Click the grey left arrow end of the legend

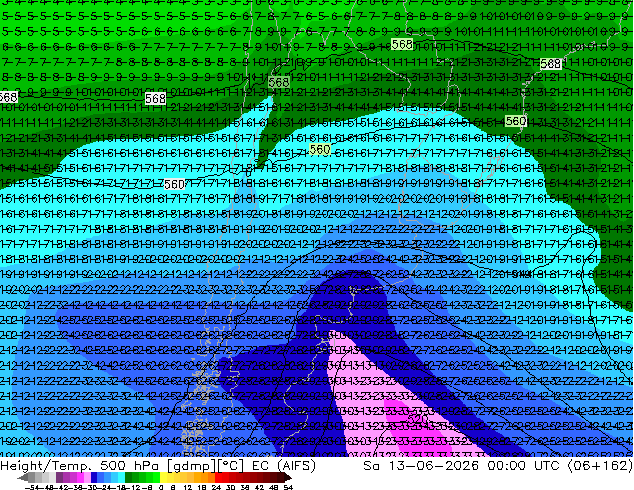point(23,477)
